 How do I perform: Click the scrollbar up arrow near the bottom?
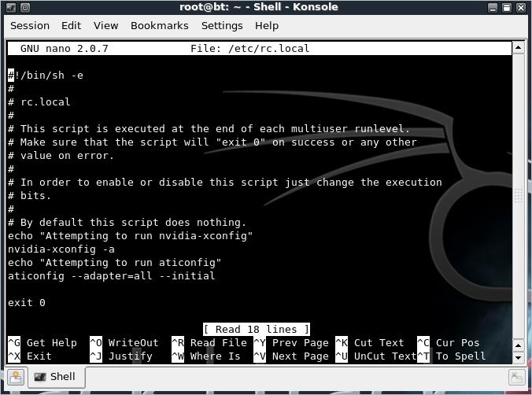tap(518, 345)
